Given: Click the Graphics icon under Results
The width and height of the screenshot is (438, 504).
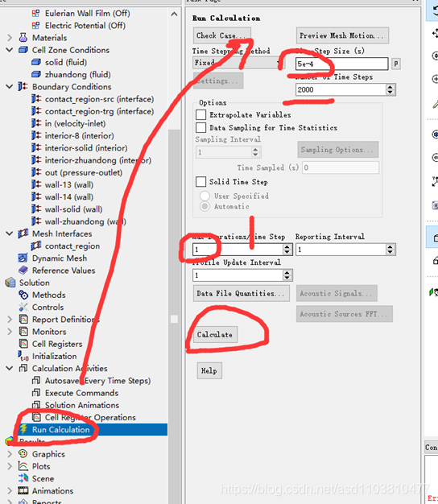Looking at the screenshot, I should (23, 454).
